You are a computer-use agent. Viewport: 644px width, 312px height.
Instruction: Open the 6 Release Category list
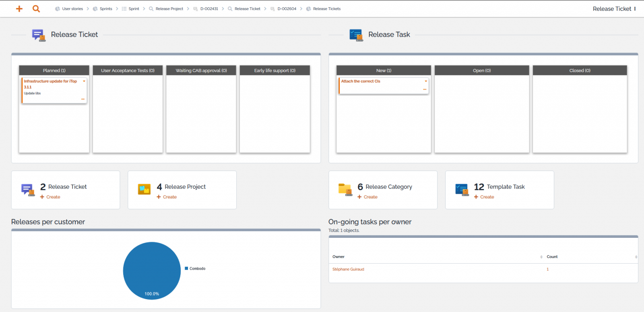coord(385,187)
